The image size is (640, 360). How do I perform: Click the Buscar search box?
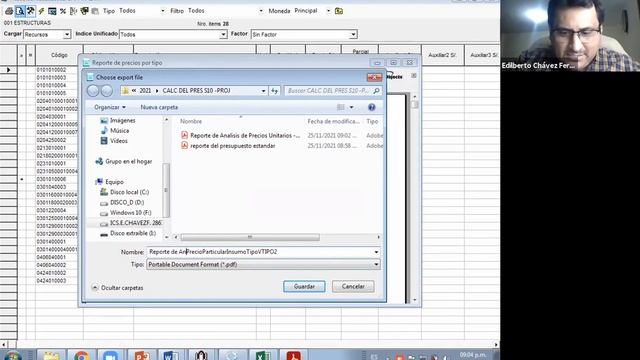[x=333, y=91]
